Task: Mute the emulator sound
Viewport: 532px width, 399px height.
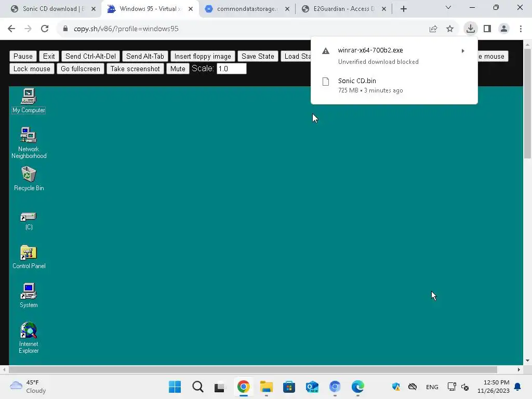Action: point(178,69)
